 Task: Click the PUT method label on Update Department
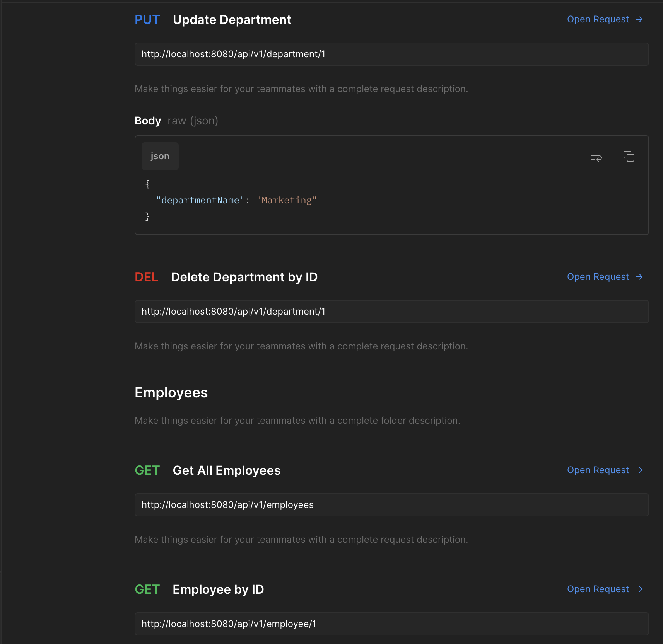[147, 19]
